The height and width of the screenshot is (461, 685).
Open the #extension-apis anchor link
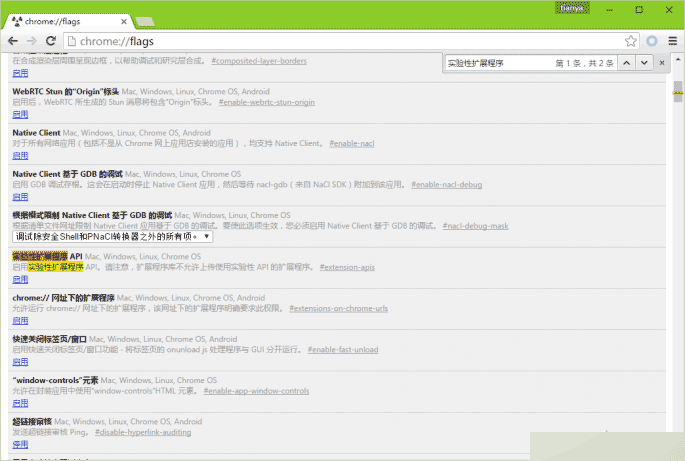(x=347, y=267)
